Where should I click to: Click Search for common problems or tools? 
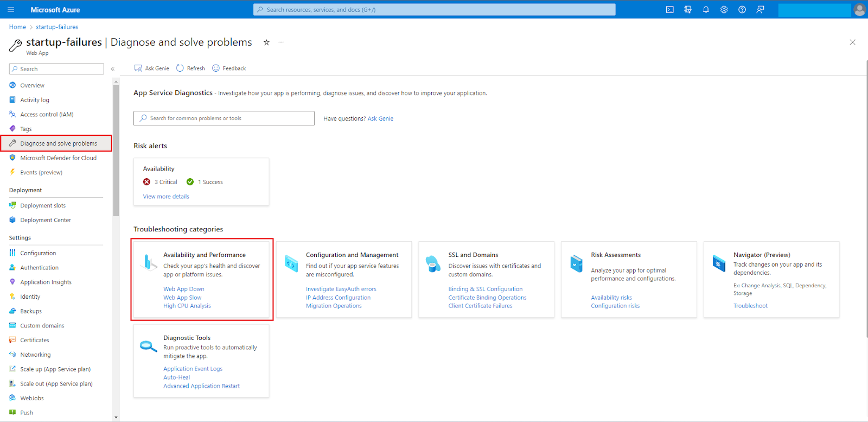(x=224, y=118)
